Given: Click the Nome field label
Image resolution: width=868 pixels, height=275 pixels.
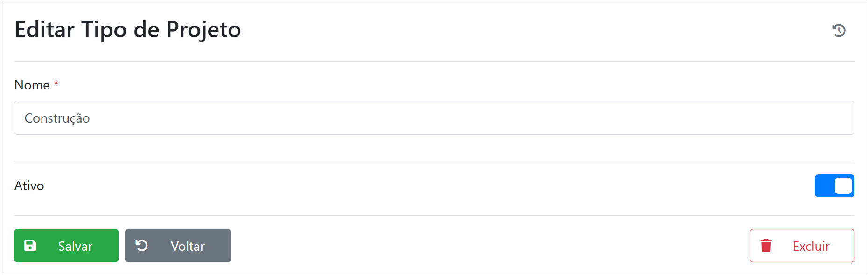Looking at the screenshot, I should pos(32,85).
